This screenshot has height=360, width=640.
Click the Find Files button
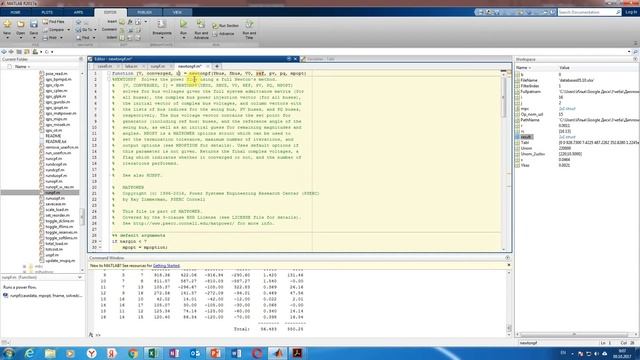coord(53,22)
